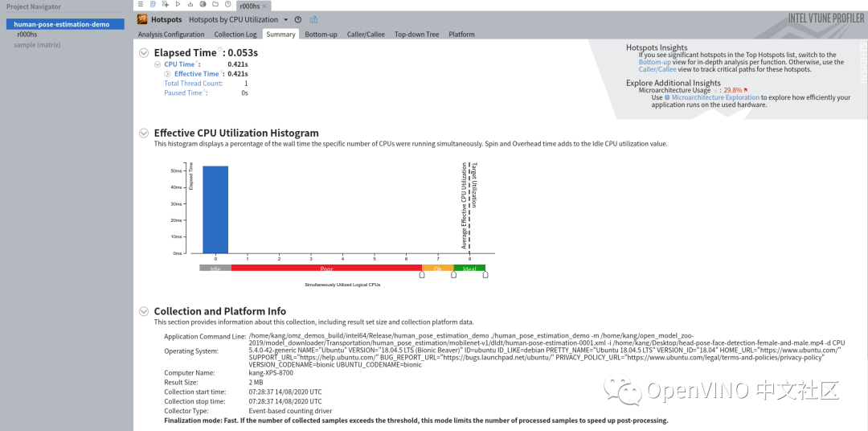Click the blue histogram bar at 0 CPUs
Image resolution: width=868 pixels, height=431 pixels.
tap(215, 209)
